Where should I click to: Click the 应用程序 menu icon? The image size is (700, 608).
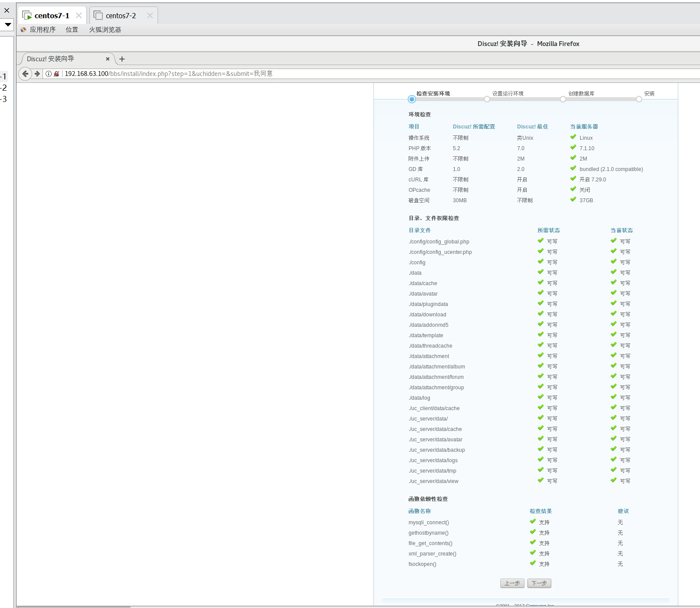[23, 30]
